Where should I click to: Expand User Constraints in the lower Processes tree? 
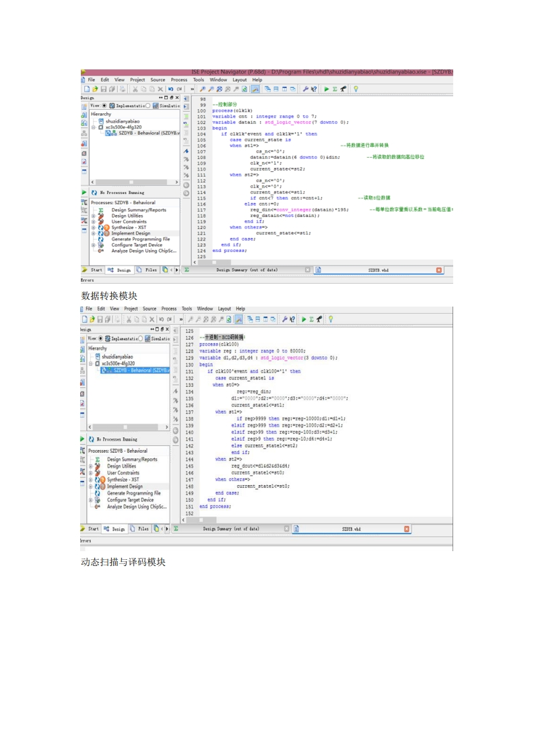(91, 473)
